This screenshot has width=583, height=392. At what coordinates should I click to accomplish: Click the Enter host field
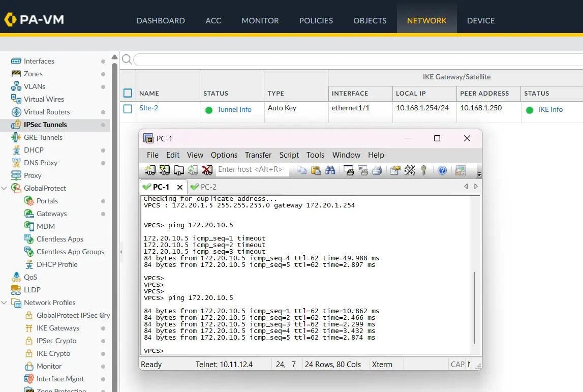coord(252,170)
